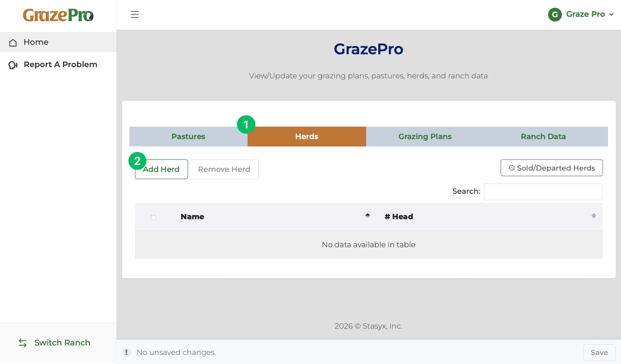Click 'No data available in table' text

point(369,245)
